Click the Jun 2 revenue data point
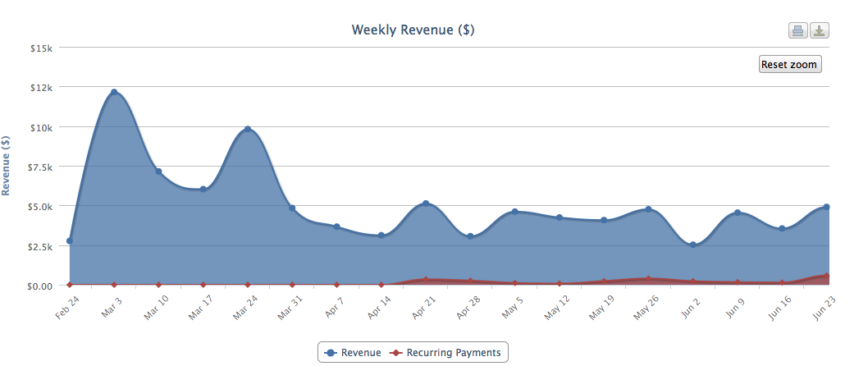The image size is (868, 366). (x=693, y=245)
